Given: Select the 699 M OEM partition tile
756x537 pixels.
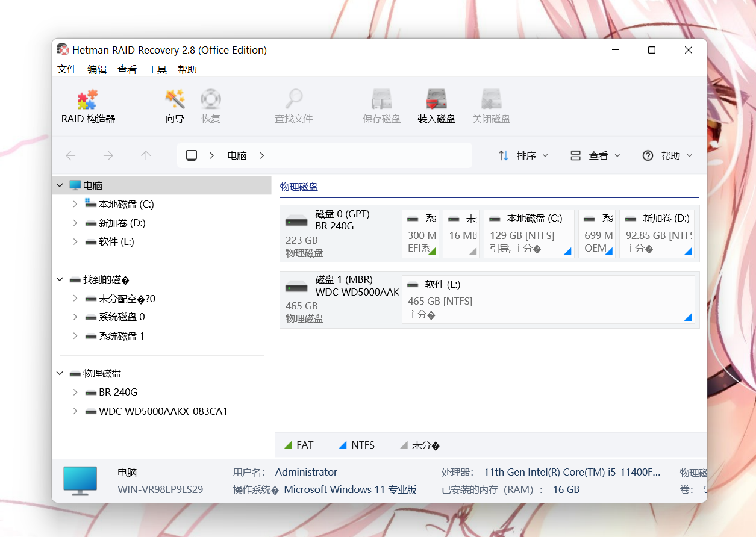Looking at the screenshot, I should [597, 234].
